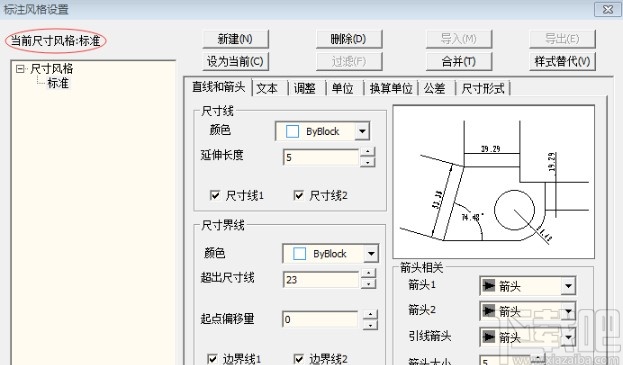This screenshot has height=365, width=623.
Task: Select the 尺寸风格 root item
Action: 52,69
